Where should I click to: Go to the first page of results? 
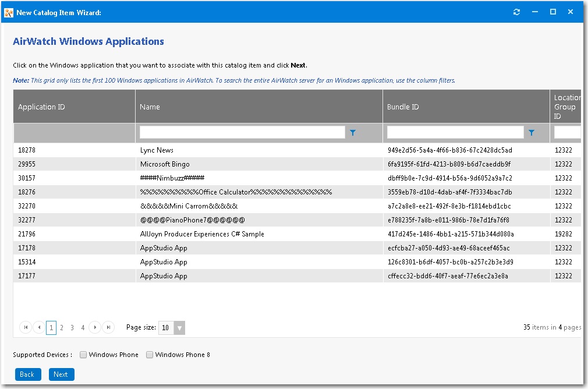coord(26,328)
